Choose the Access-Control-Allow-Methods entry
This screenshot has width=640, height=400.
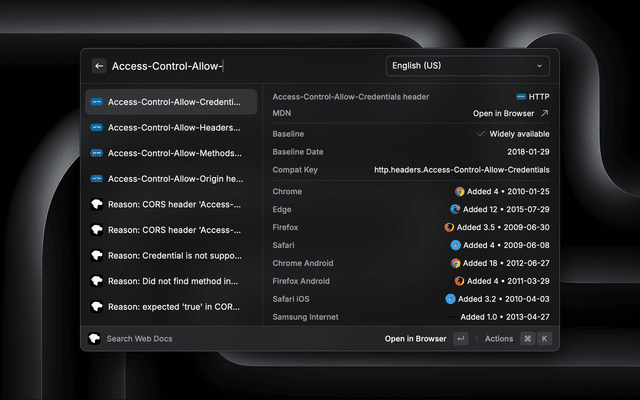point(170,153)
